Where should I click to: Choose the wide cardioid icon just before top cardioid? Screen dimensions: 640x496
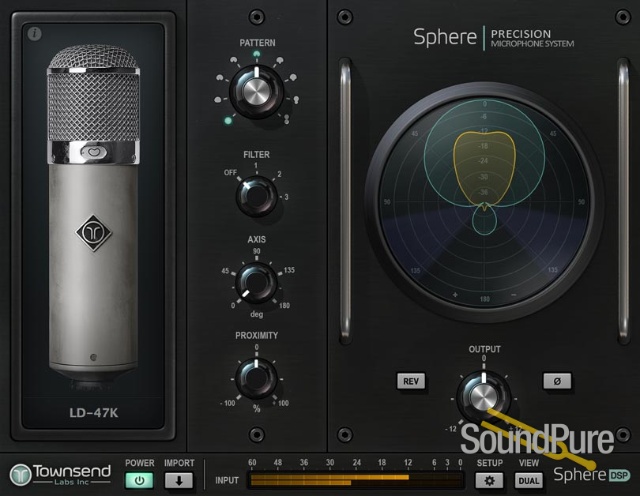pos(234,60)
